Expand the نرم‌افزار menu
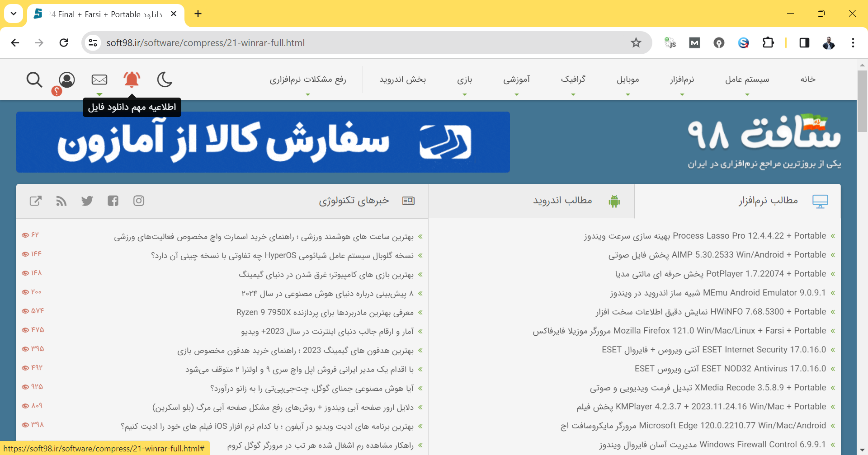This screenshot has width=868, height=455. point(682,80)
